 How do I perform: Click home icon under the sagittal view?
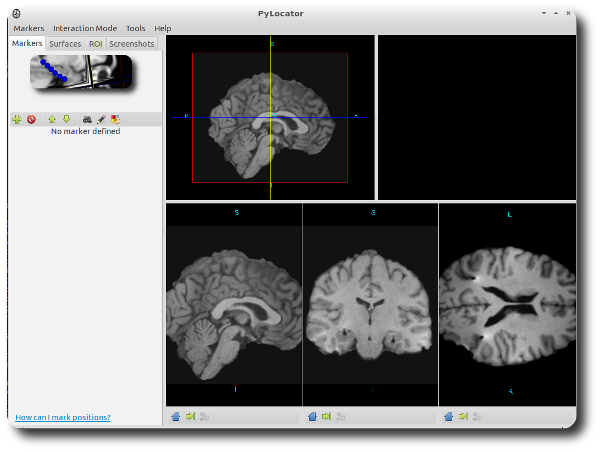point(176,416)
